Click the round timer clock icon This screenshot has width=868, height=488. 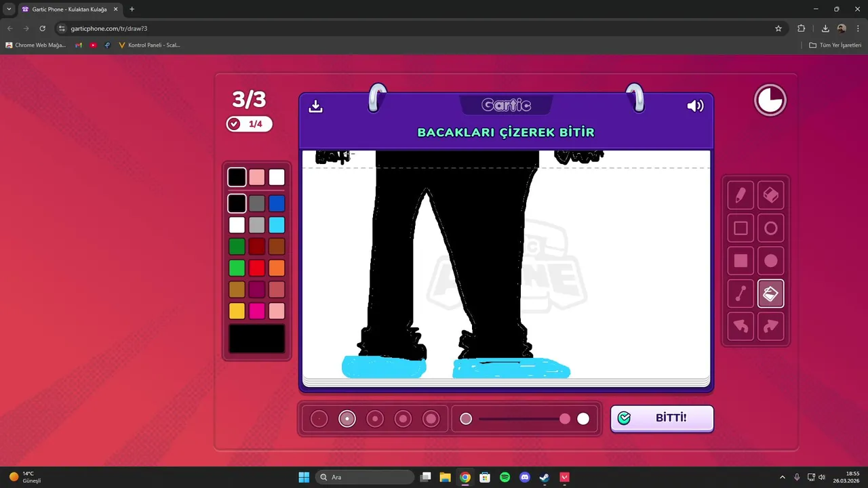[x=770, y=100]
